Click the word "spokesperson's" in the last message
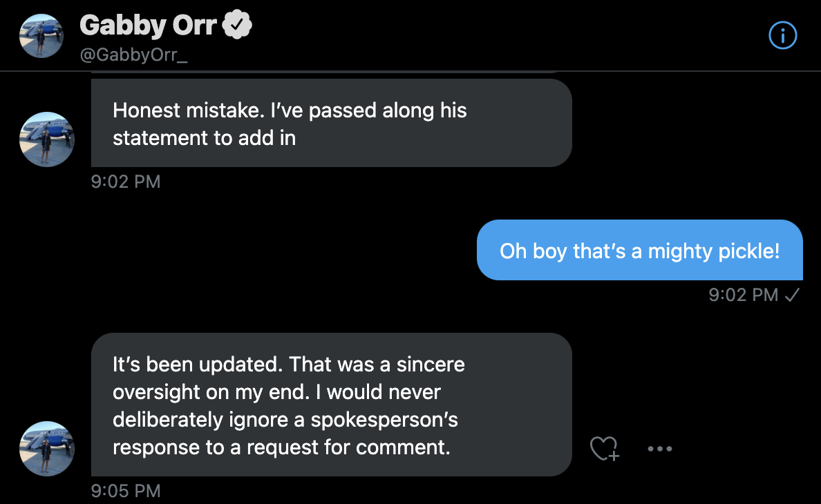Screen dimensions: 821x504 pyautogui.click(x=384, y=419)
